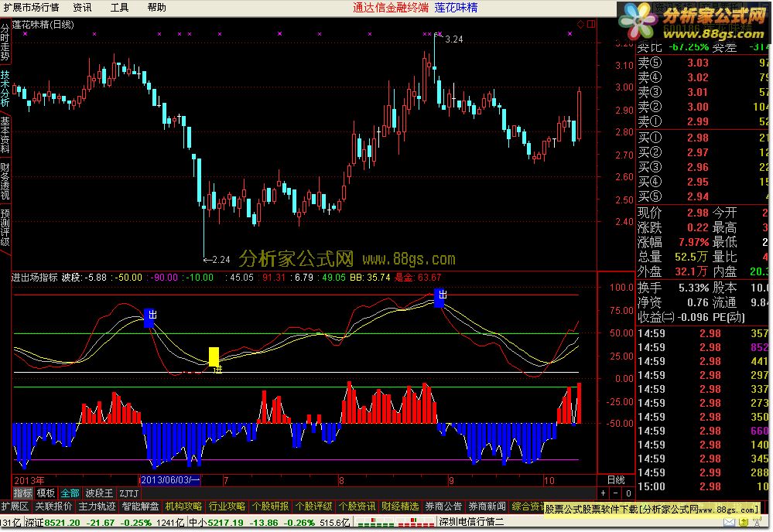The image size is (773, 532).
Task: Click the 现价 2.98 value
Action: (x=698, y=213)
